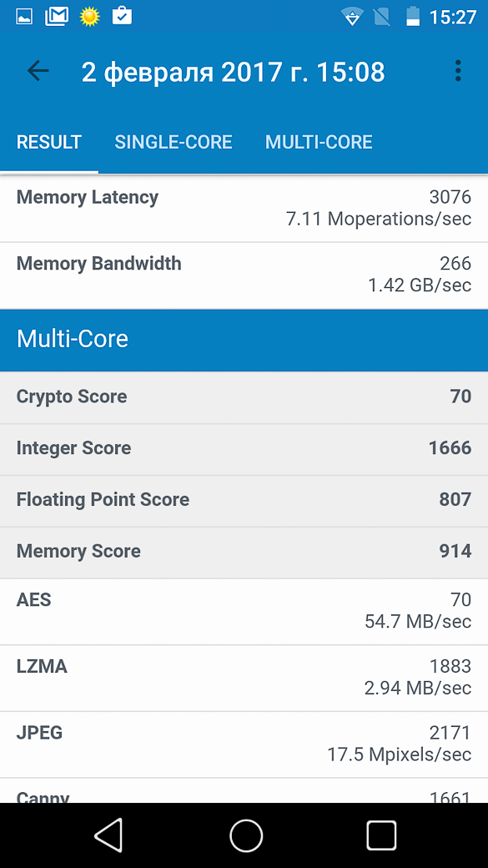Tap the Wi-Fi status icon
488x868 pixels.
(351, 17)
